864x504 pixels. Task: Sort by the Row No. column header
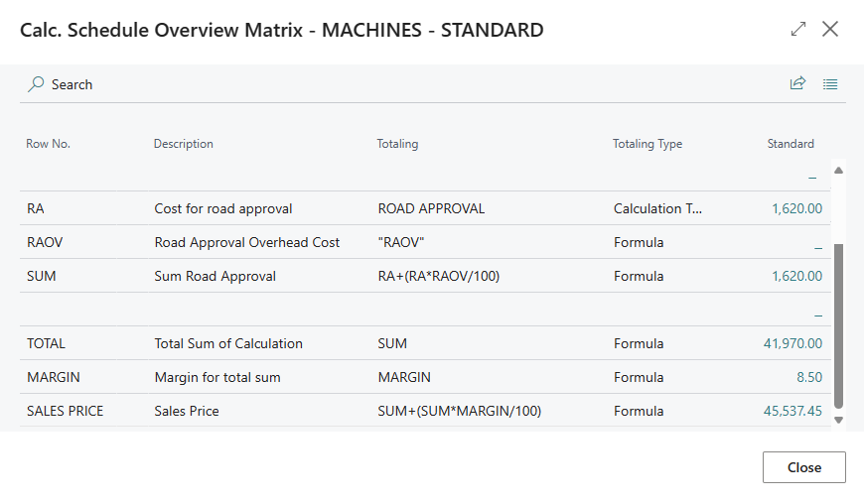[48, 144]
